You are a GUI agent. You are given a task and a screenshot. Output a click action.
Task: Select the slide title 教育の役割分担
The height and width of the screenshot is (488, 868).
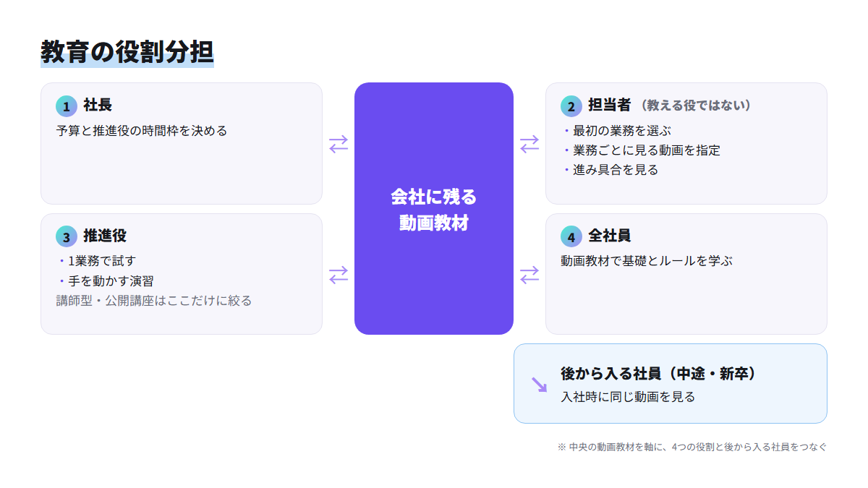pyautogui.click(x=127, y=52)
